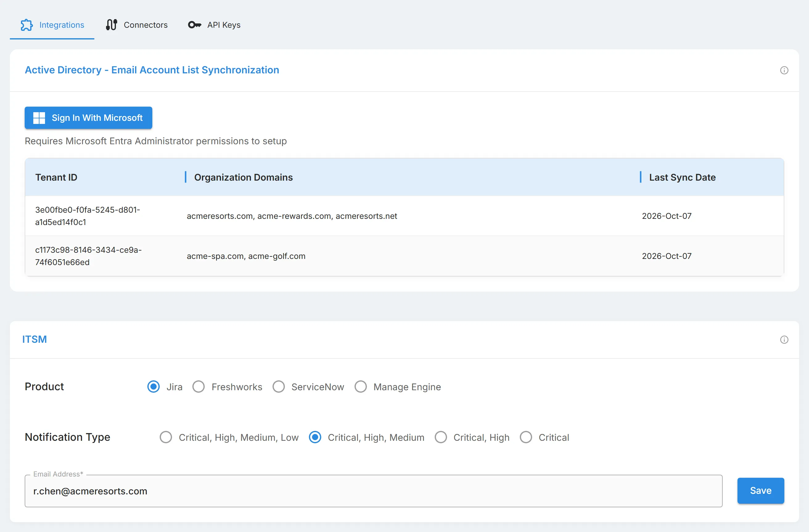
Task: Choose Critical, High, Medium, Low notification type
Action: coord(166,437)
